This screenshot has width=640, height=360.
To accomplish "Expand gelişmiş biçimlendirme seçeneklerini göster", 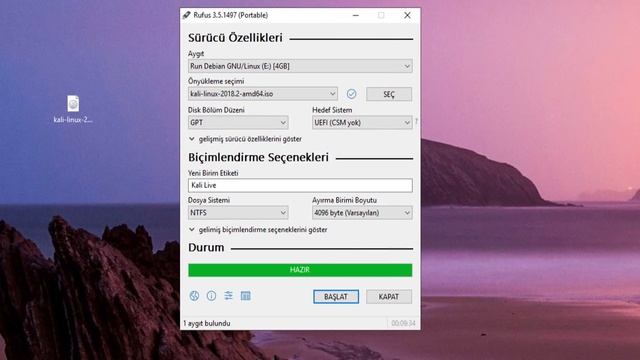I will click(x=258, y=230).
